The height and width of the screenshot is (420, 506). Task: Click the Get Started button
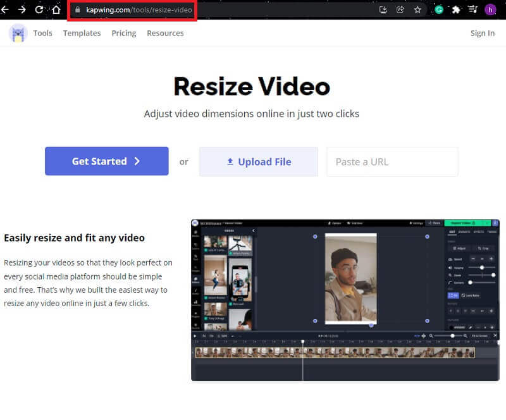tap(107, 161)
